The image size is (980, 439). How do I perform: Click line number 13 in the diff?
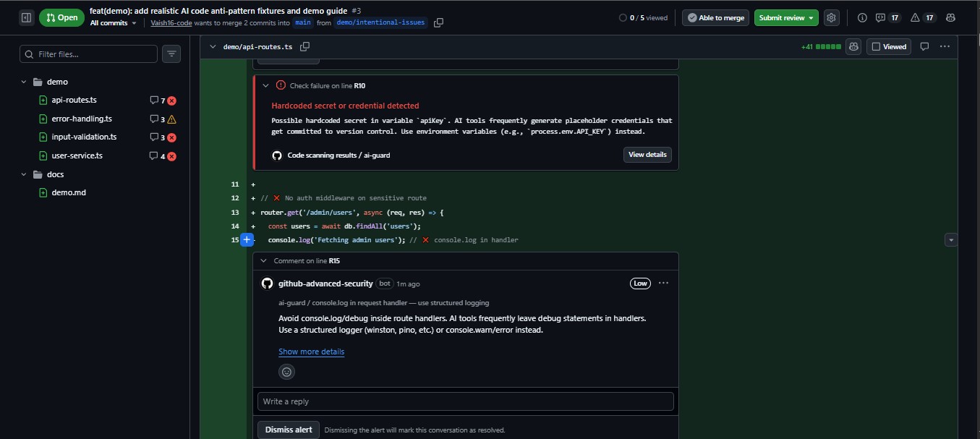[x=234, y=212]
